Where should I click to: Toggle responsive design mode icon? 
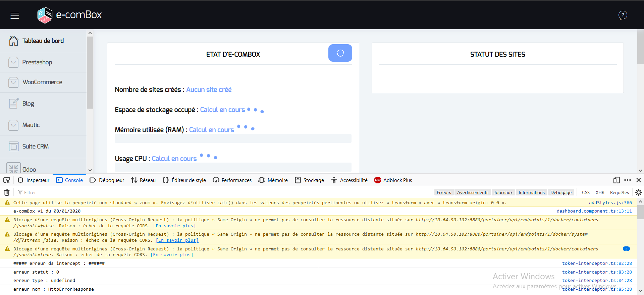(616, 180)
